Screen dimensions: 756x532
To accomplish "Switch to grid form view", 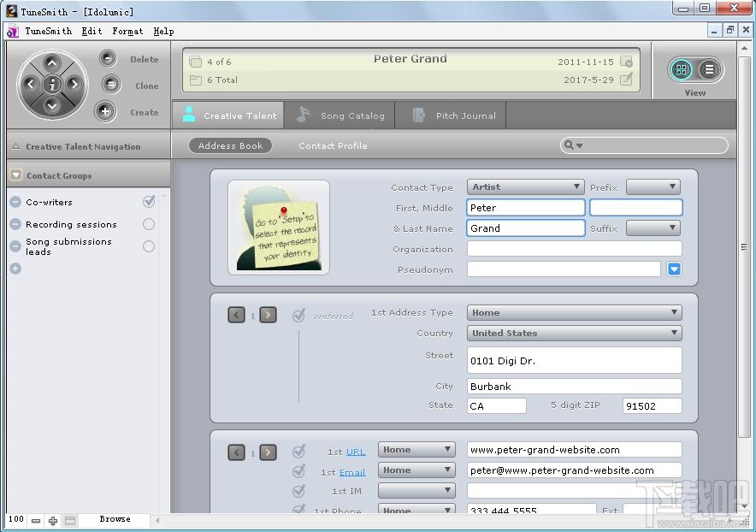I will tap(681, 70).
